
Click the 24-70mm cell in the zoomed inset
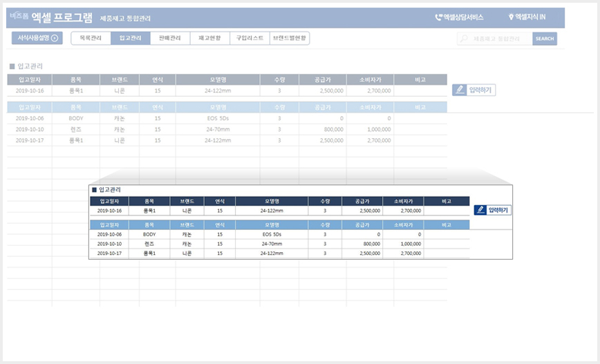click(272, 244)
